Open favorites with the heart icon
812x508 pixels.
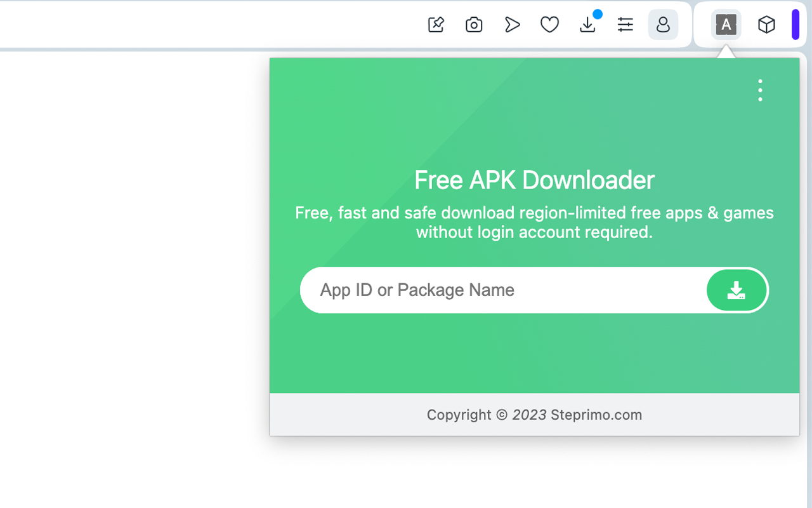coord(549,24)
